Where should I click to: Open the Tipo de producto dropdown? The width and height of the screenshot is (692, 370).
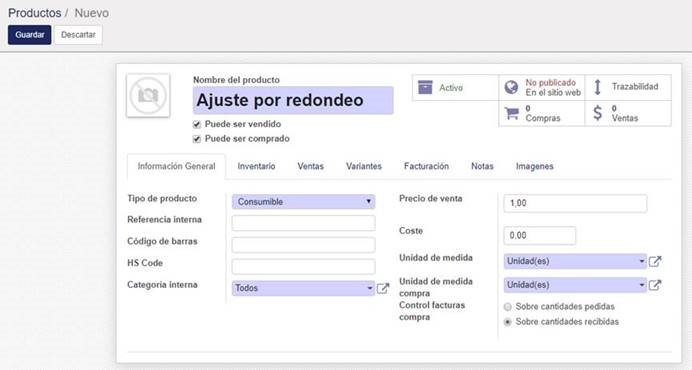click(x=304, y=202)
